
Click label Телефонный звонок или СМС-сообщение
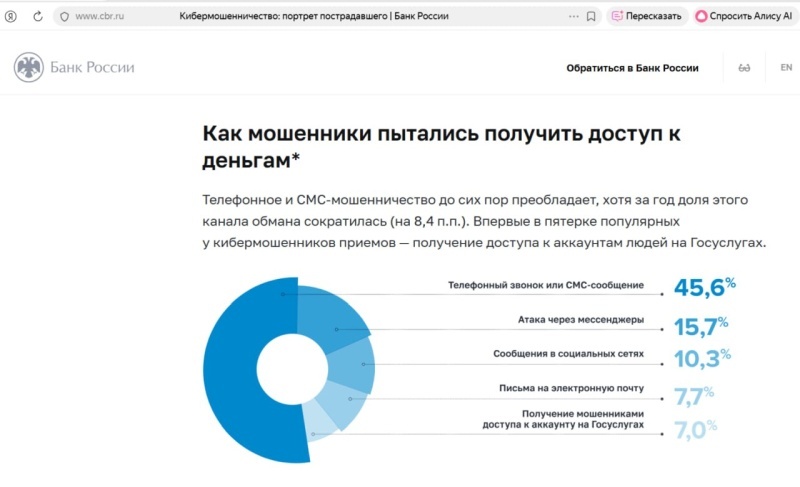(x=546, y=285)
